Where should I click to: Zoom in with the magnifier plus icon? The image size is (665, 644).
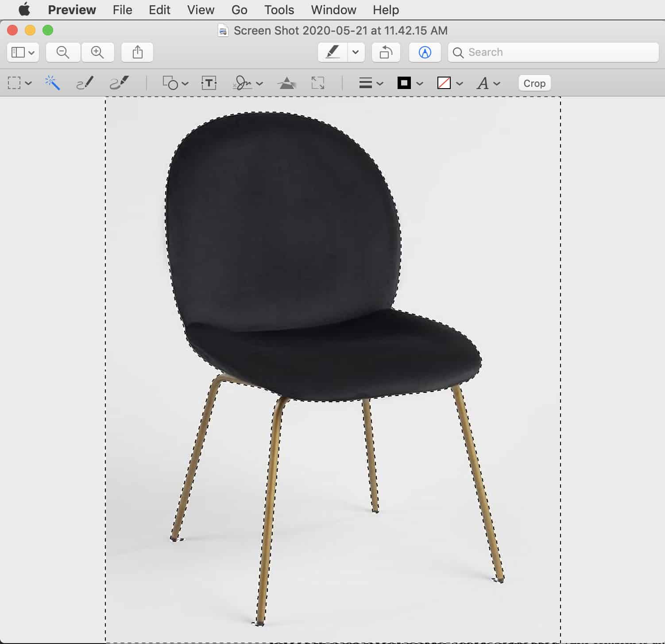tap(97, 52)
